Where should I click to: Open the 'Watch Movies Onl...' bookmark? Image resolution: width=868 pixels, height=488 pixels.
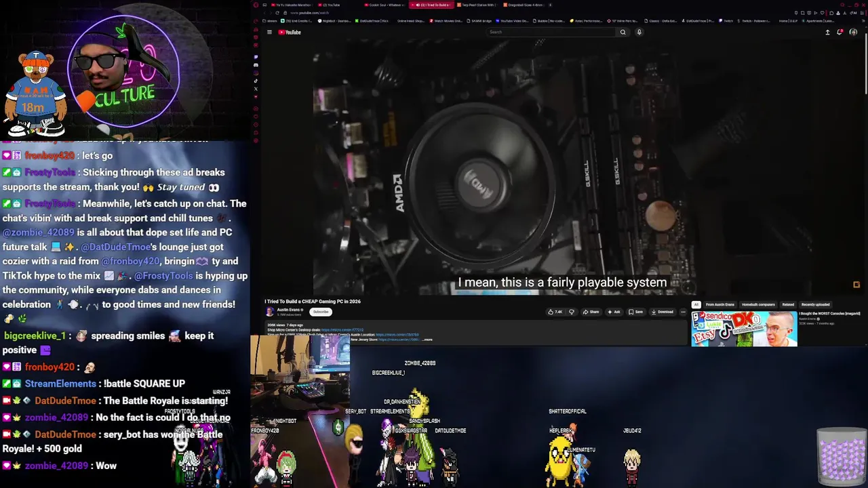pos(448,21)
